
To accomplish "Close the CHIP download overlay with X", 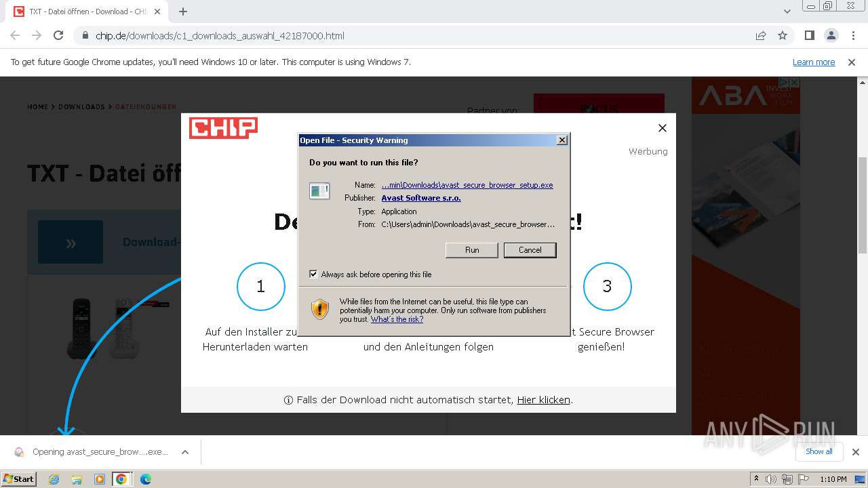I will 663,128.
